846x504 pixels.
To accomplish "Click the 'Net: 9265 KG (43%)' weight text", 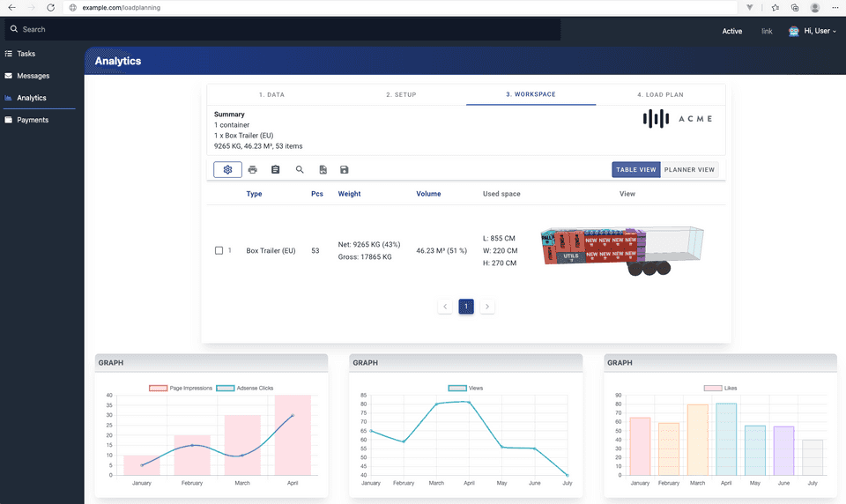I will point(369,244).
